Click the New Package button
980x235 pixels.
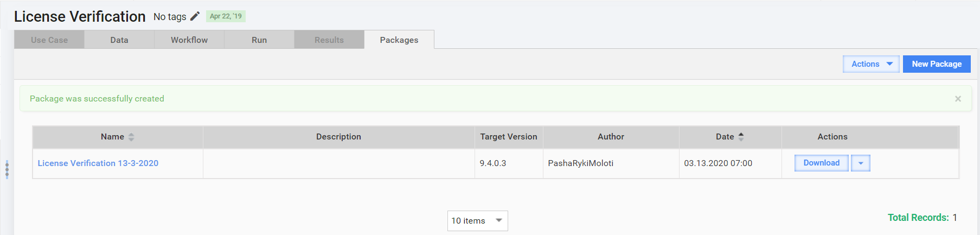(937, 64)
